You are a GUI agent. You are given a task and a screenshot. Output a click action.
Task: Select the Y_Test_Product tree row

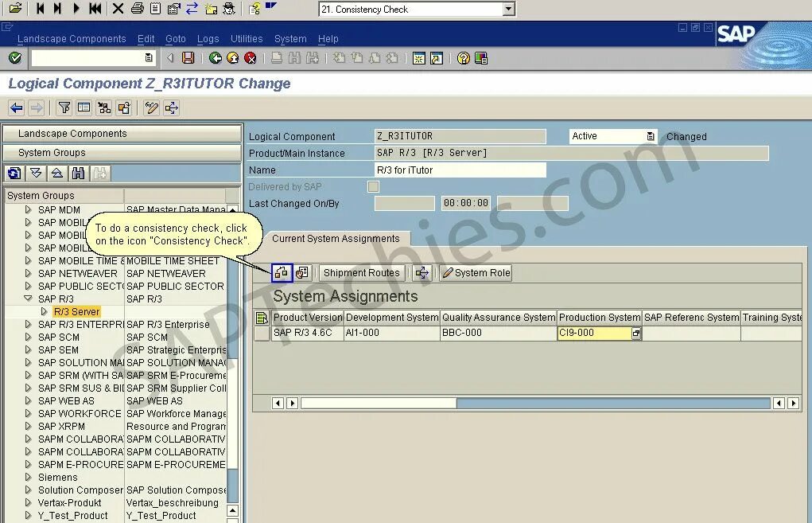[117, 515]
